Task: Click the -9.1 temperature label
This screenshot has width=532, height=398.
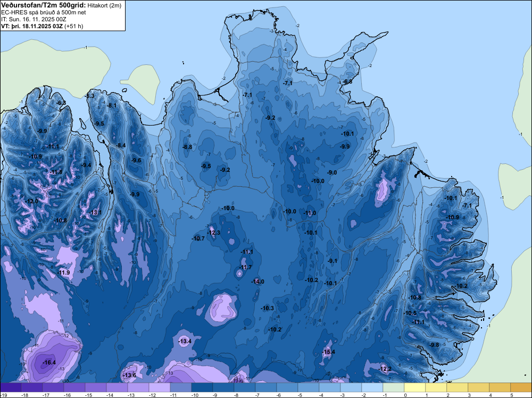Action: coord(332,261)
